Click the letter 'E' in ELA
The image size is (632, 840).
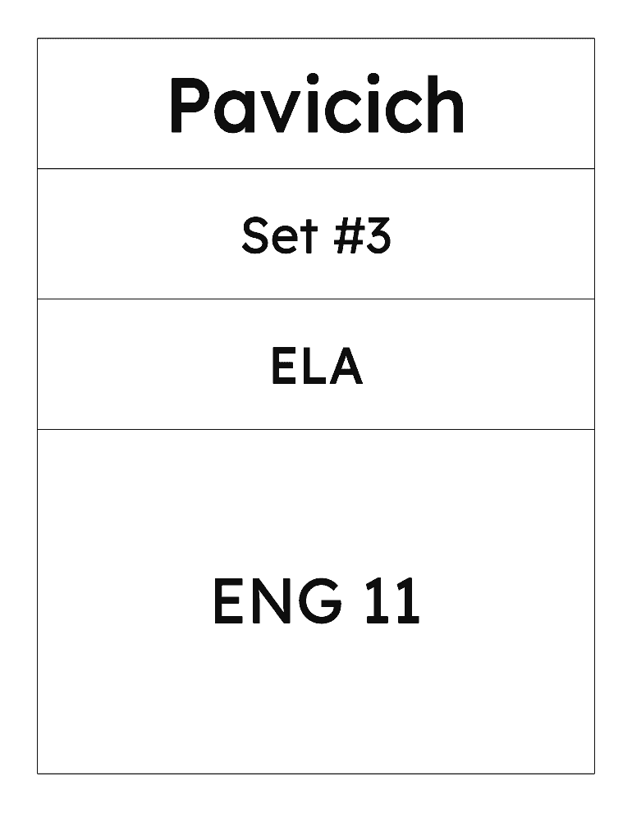tap(282, 367)
